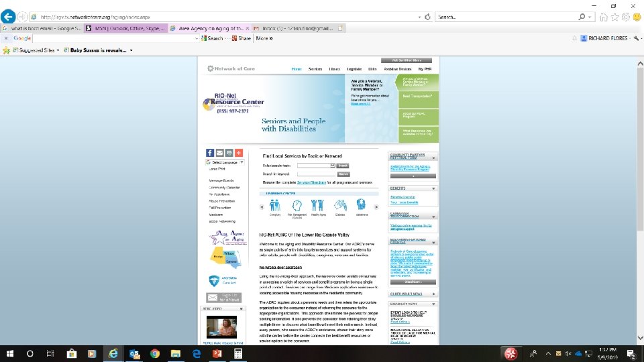Screen dimensions: 644x362
Task: Open Outlook from the taskbar
Action: tap(134, 353)
